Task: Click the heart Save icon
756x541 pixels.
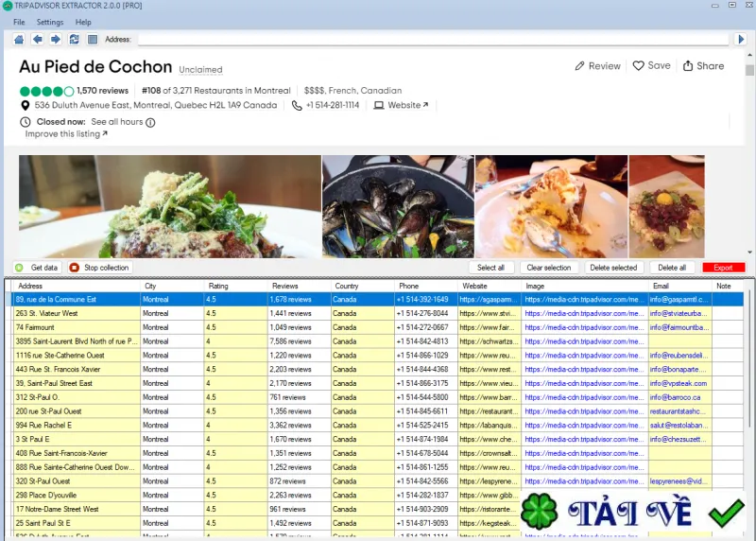Action: (x=639, y=65)
